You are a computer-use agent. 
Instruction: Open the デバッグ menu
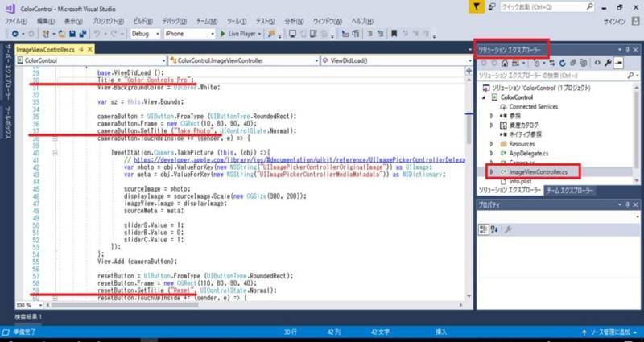(174, 22)
